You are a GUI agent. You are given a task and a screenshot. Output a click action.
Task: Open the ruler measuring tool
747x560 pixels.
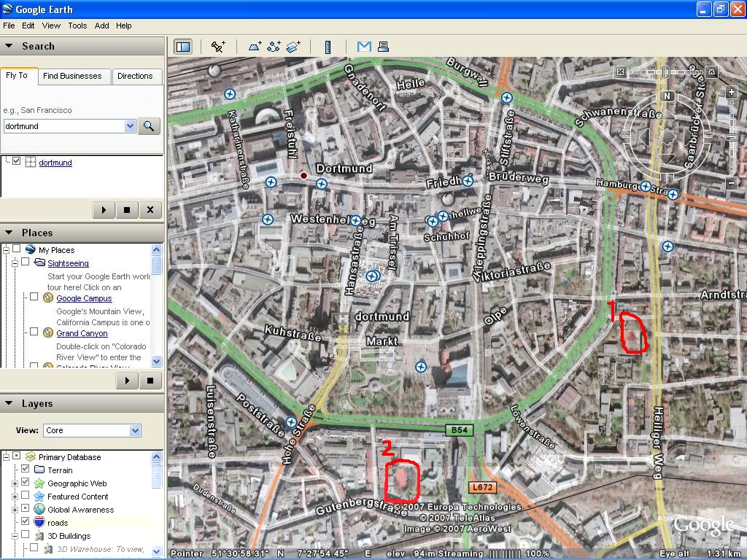coord(328,47)
